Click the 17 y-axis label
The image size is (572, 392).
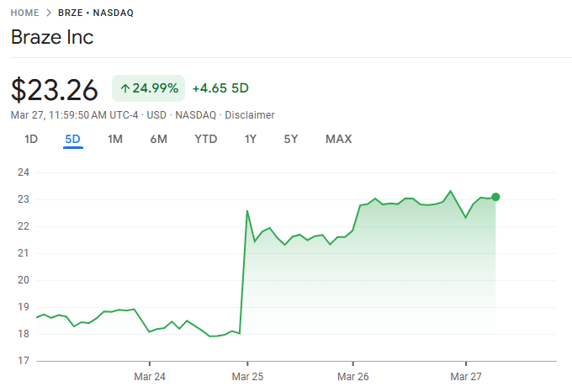(x=24, y=361)
